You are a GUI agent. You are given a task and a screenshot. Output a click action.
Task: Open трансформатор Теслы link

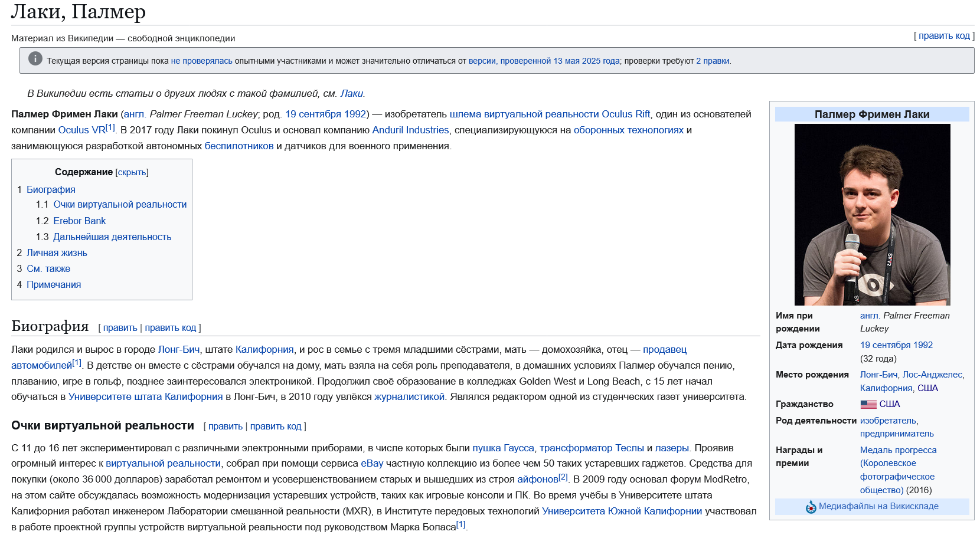click(592, 448)
